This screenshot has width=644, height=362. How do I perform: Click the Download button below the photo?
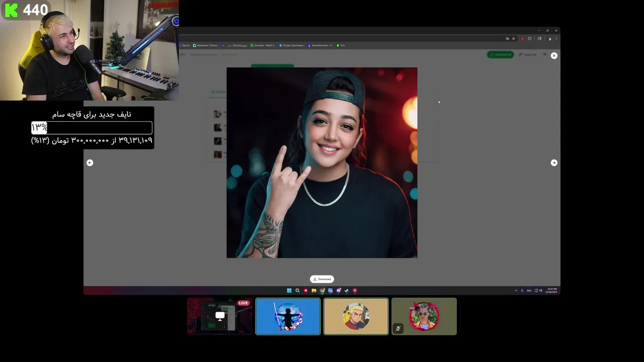coord(322,279)
